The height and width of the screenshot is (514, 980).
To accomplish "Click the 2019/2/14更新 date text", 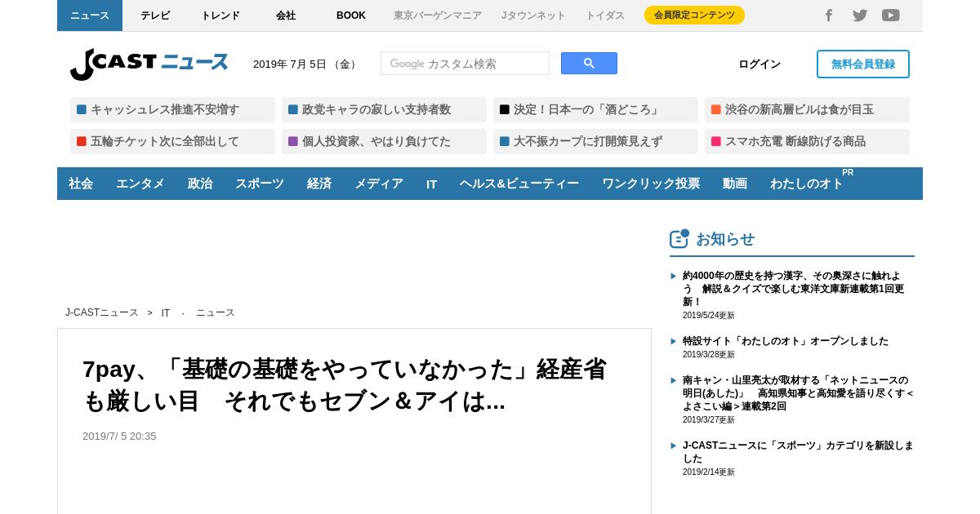I will click(x=709, y=472).
